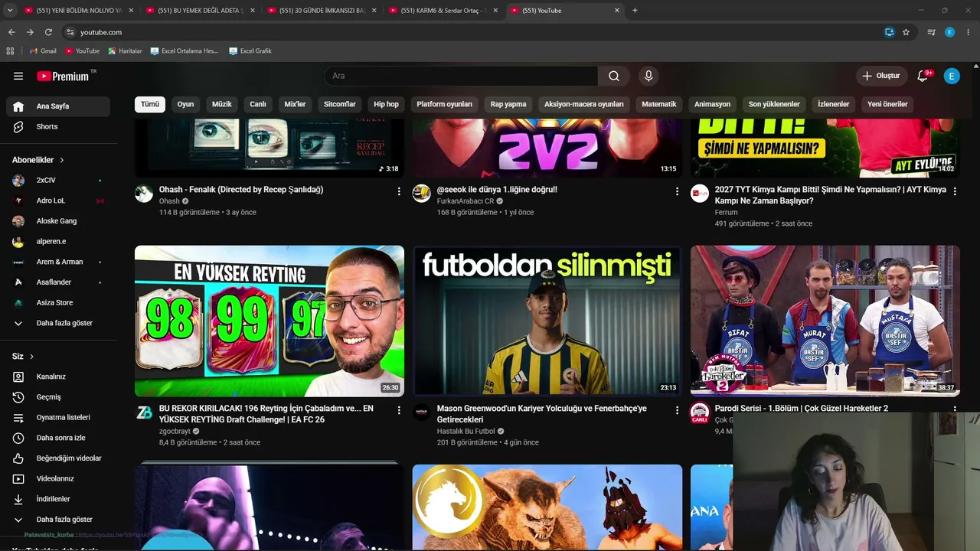Open more options for 2027 TYT Kimya video
Viewport: 980px width, 551px height.
tap(955, 191)
